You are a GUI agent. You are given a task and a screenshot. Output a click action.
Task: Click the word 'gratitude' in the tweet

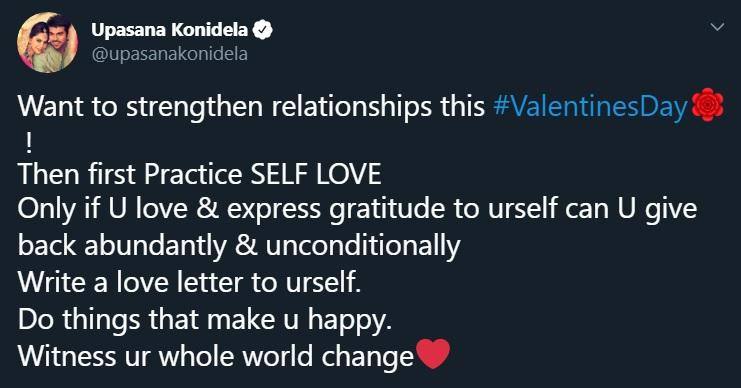tap(387, 210)
